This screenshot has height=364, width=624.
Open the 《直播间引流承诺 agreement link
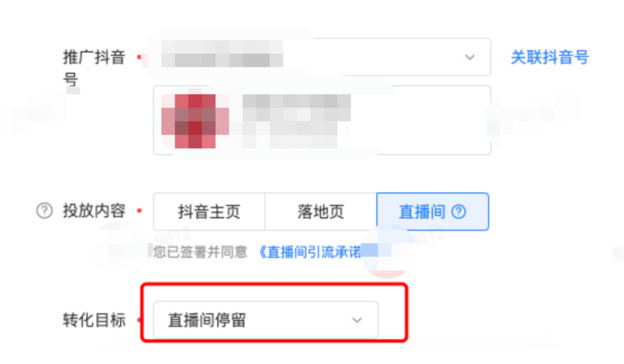310,252
